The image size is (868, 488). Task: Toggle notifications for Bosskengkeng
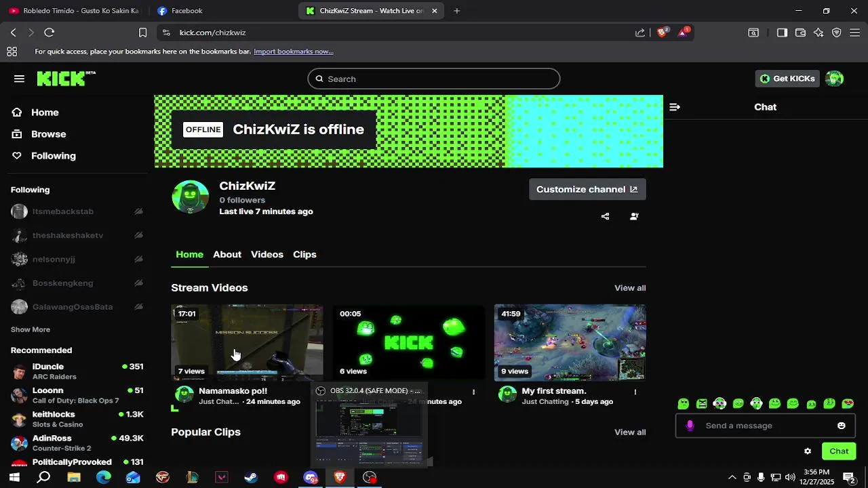coord(138,283)
